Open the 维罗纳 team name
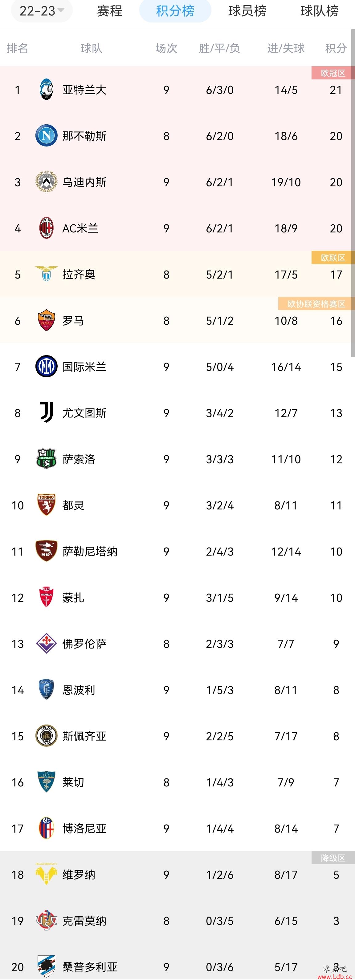Image resolution: width=355 pixels, height=980 pixels. [79, 875]
